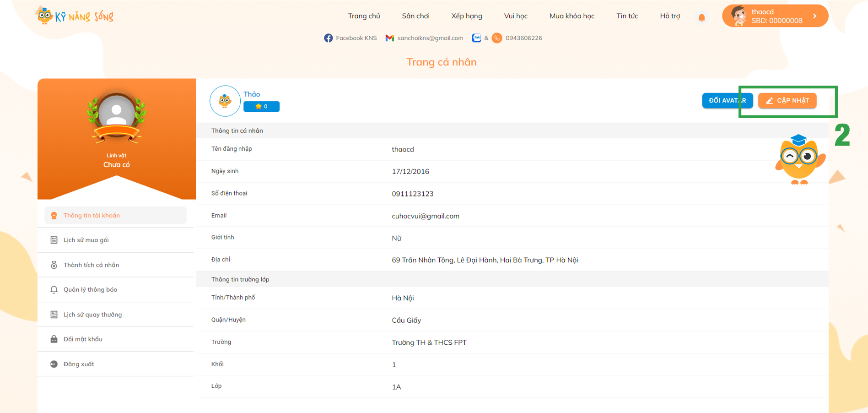Click Thảo's round owl avatar

coord(225,101)
